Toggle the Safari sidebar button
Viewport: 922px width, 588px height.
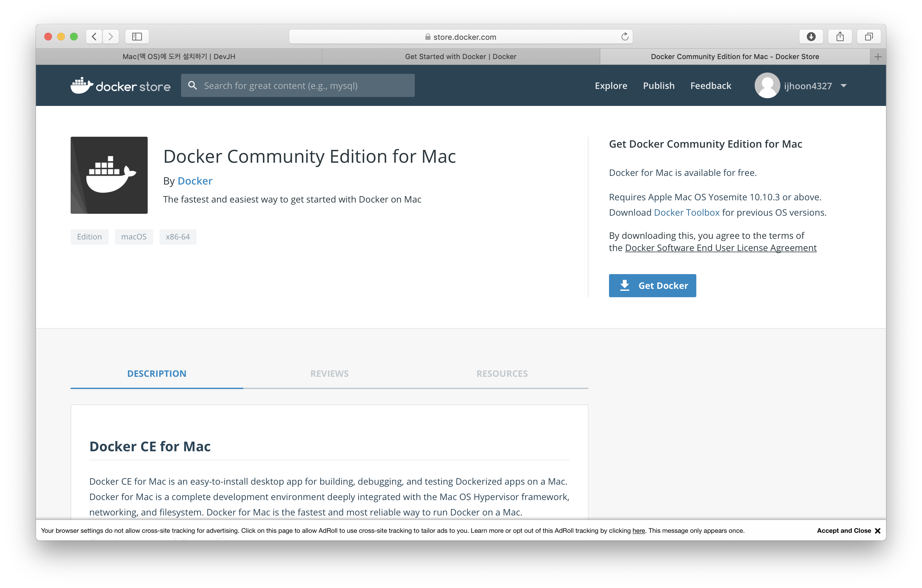137,37
